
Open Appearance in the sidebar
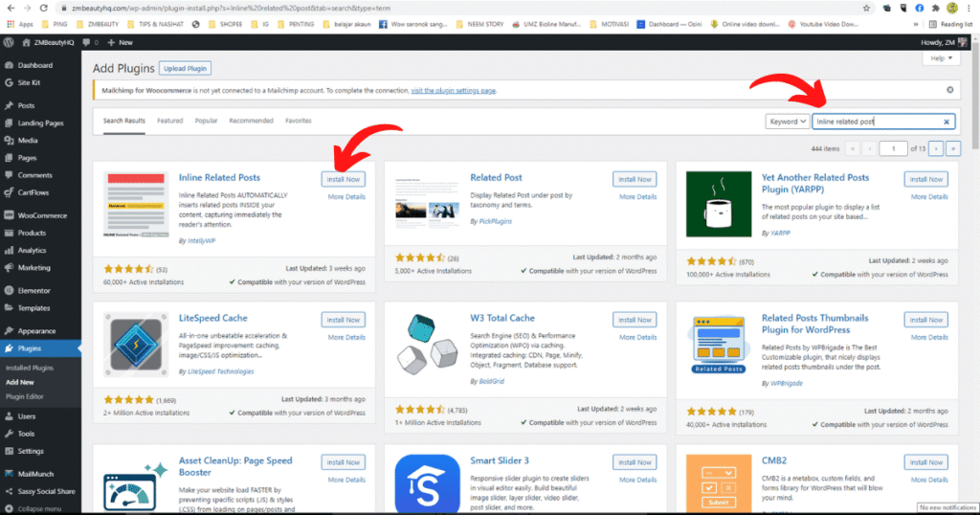pyautogui.click(x=36, y=331)
